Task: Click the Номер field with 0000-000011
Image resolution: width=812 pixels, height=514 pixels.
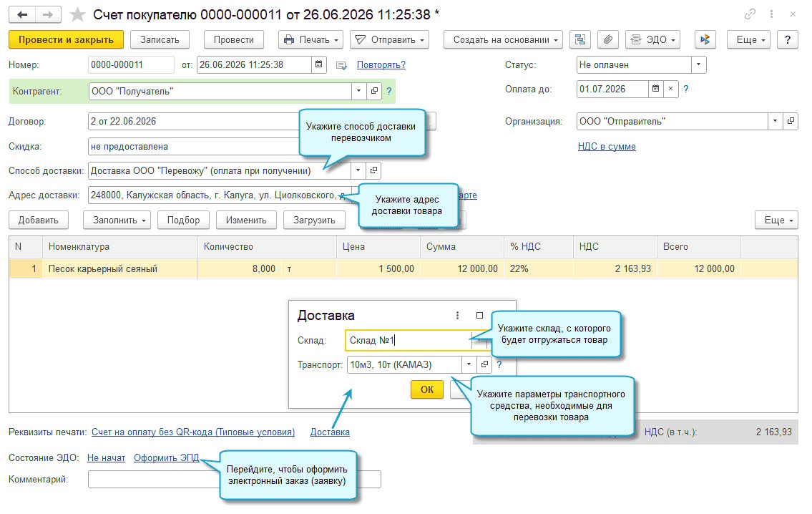Action: pyautogui.click(x=131, y=64)
